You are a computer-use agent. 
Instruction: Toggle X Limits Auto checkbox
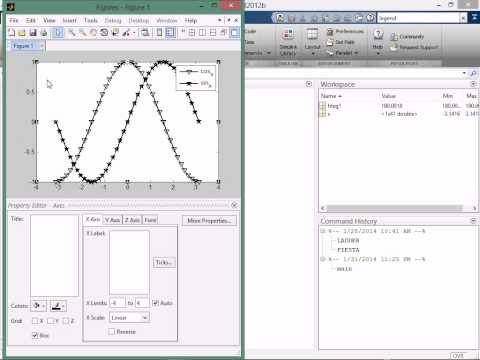click(155, 303)
